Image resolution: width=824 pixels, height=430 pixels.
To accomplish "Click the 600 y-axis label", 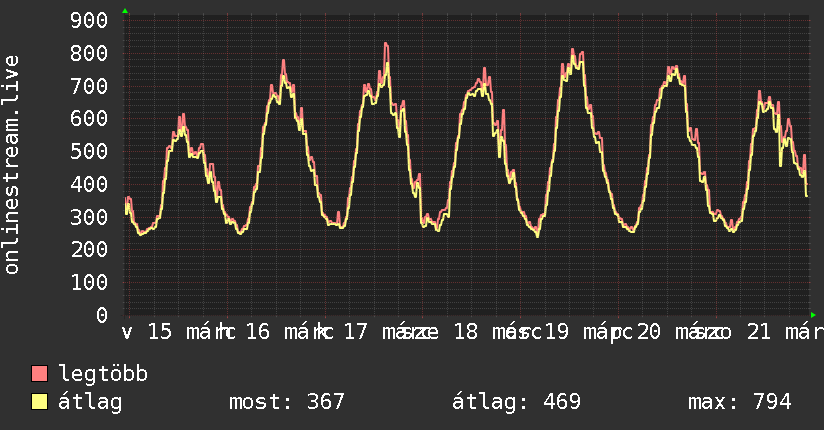I will (89, 119).
